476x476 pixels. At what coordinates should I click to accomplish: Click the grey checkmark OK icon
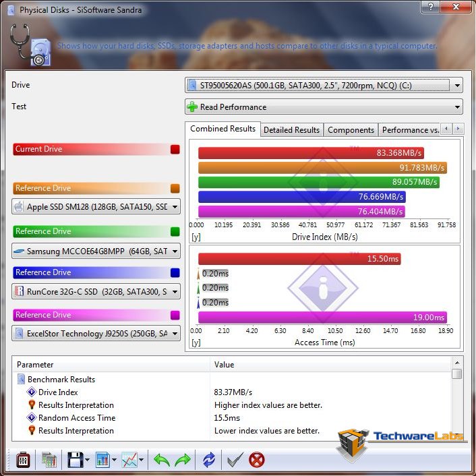click(235, 460)
